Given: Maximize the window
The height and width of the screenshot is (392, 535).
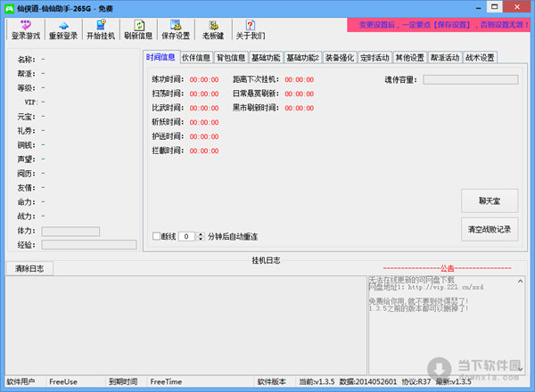Looking at the screenshot, I should [x=494, y=7].
